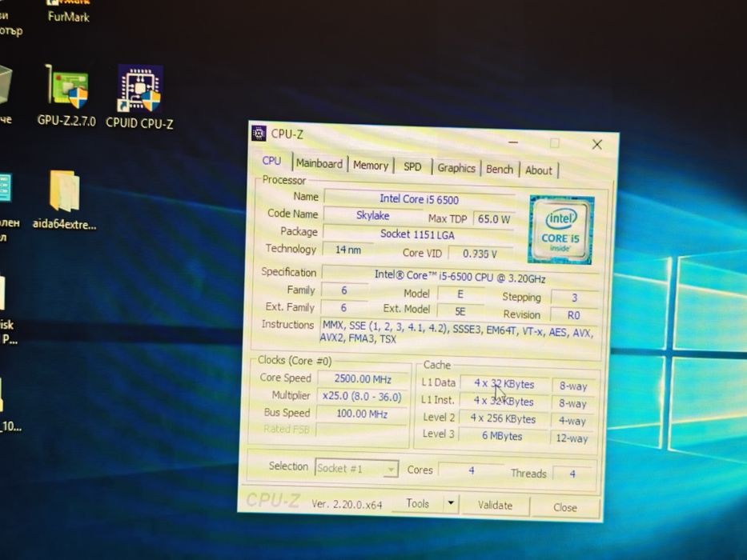Click the Validate button

coord(495,506)
